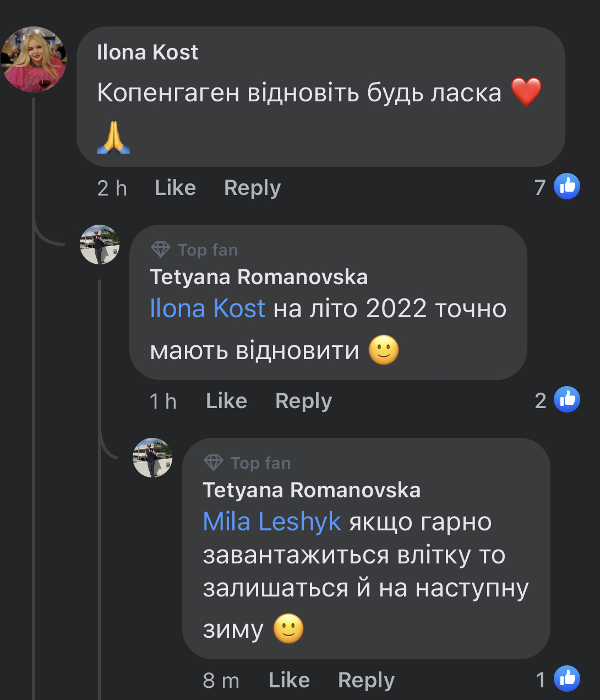Reply to Ilona Kost's comment
Screen dimensions: 600x700
click(x=252, y=188)
